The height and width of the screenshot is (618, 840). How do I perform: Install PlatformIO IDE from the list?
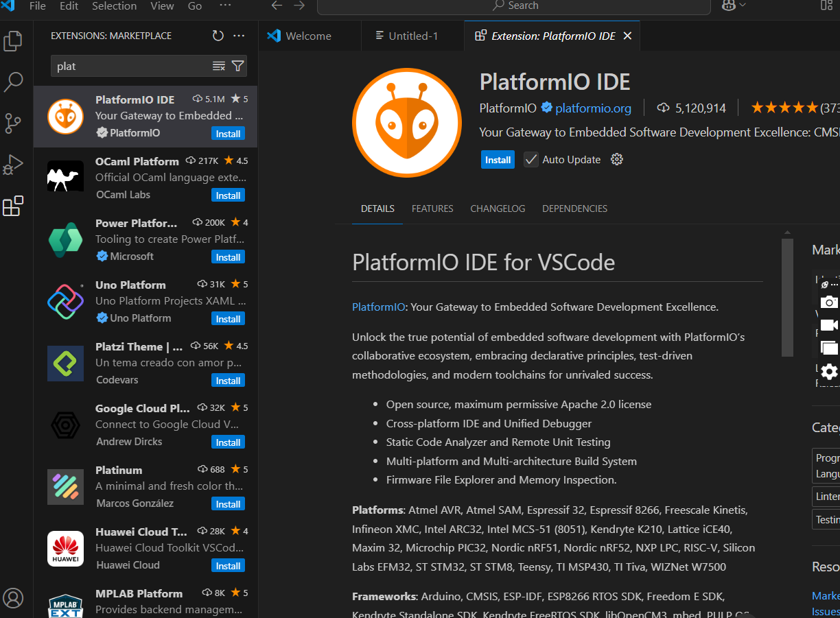click(x=228, y=134)
